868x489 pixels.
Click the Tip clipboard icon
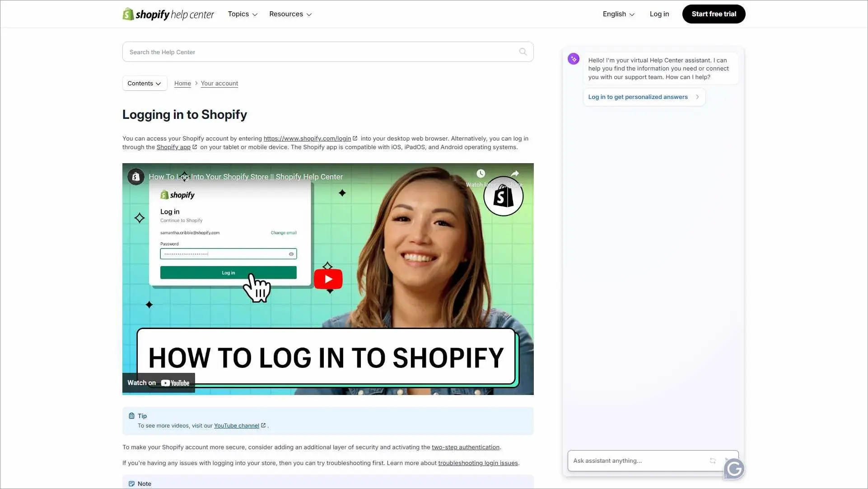point(131,416)
